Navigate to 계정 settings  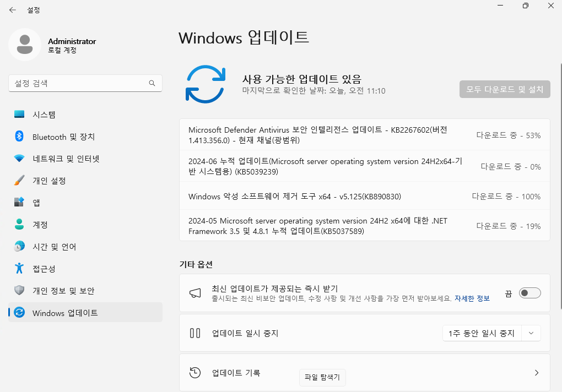85,225
